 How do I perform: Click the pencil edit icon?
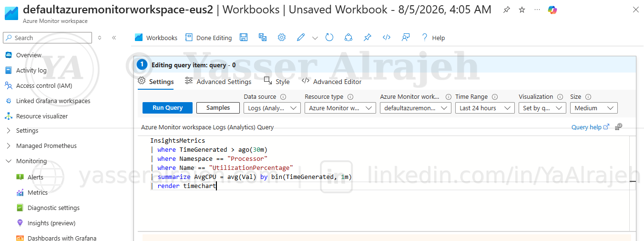(x=300, y=37)
